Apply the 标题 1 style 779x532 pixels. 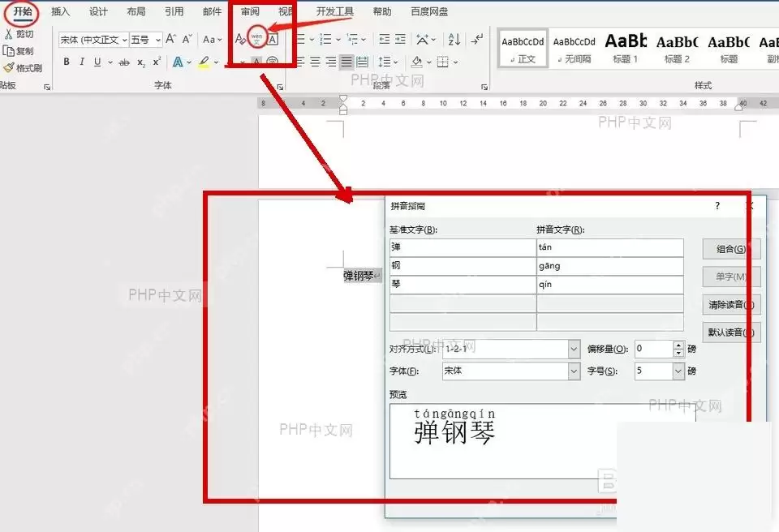pos(626,49)
